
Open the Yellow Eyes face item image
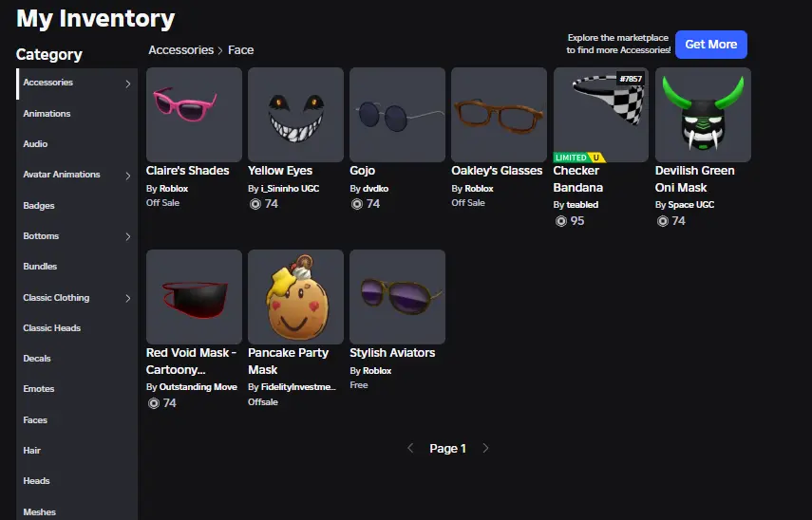click(295, 115)
